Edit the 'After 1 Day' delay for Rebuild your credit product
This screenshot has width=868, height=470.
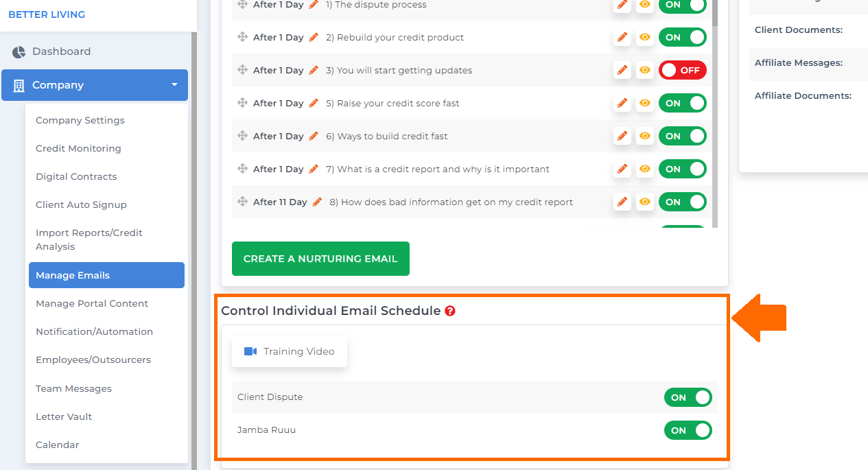coord(314,37)
